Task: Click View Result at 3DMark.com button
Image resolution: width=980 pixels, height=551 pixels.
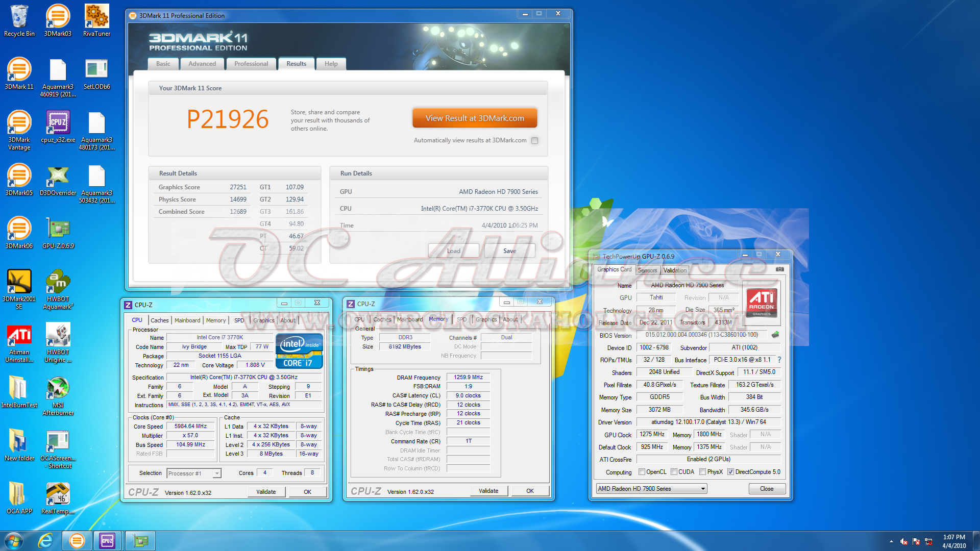Action: click(475, 118)
